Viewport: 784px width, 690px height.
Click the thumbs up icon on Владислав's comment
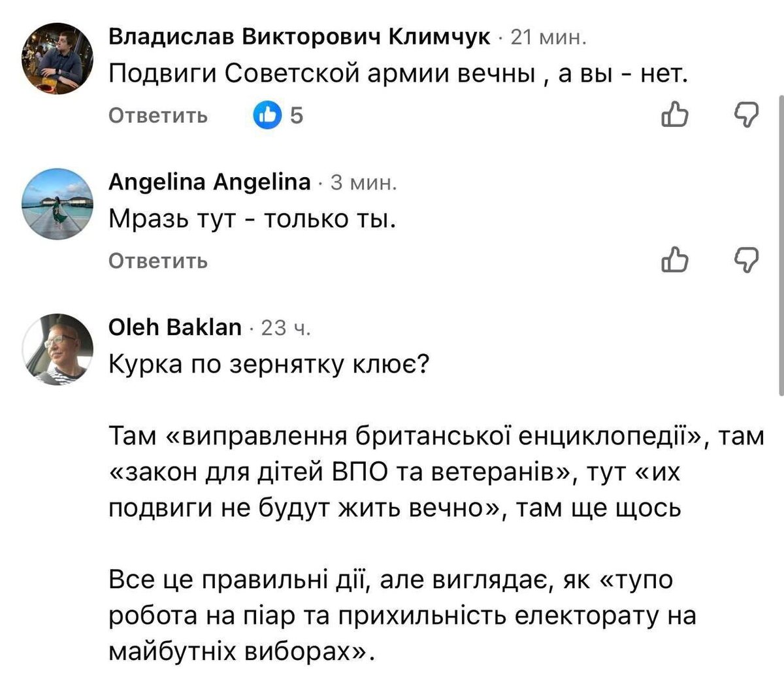click(675, 115)
